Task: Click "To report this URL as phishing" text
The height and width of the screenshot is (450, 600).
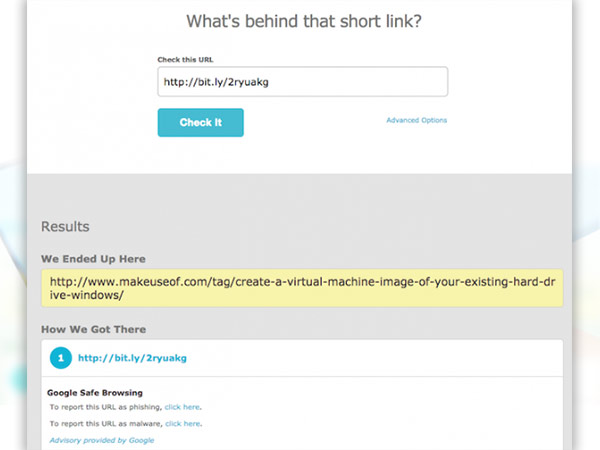Action: point(106,408)
